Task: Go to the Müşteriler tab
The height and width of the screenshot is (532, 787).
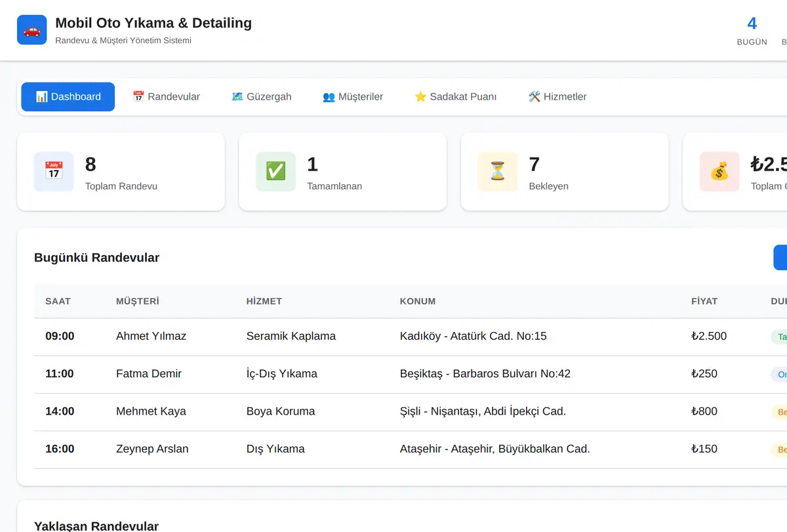Action: coord(353,96)
